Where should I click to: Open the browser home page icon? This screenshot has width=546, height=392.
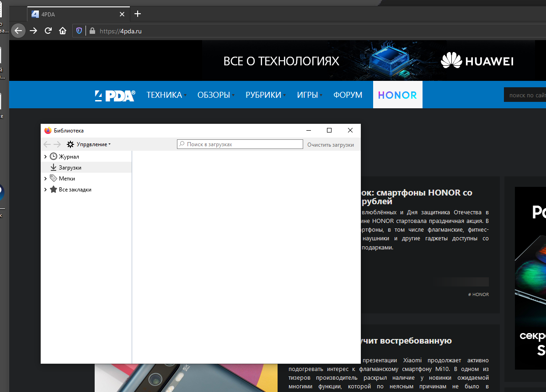(63, 31)
